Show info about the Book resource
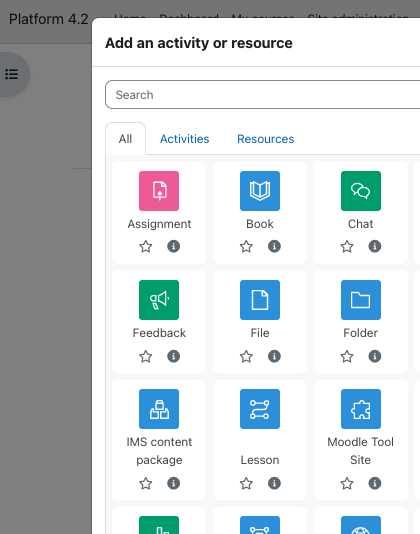The image size is (420, 534). pyautogui.click(x=274, y=246)
